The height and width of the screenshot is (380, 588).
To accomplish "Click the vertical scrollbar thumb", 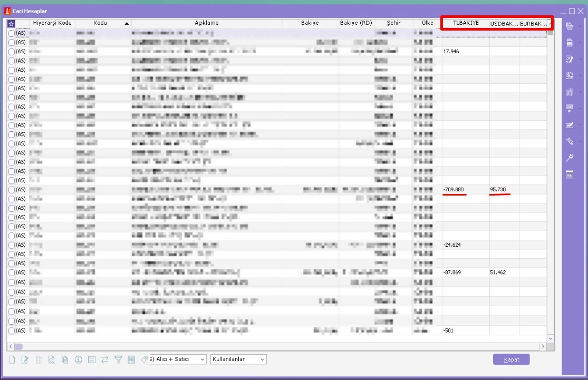I will (x=551, y=32).
